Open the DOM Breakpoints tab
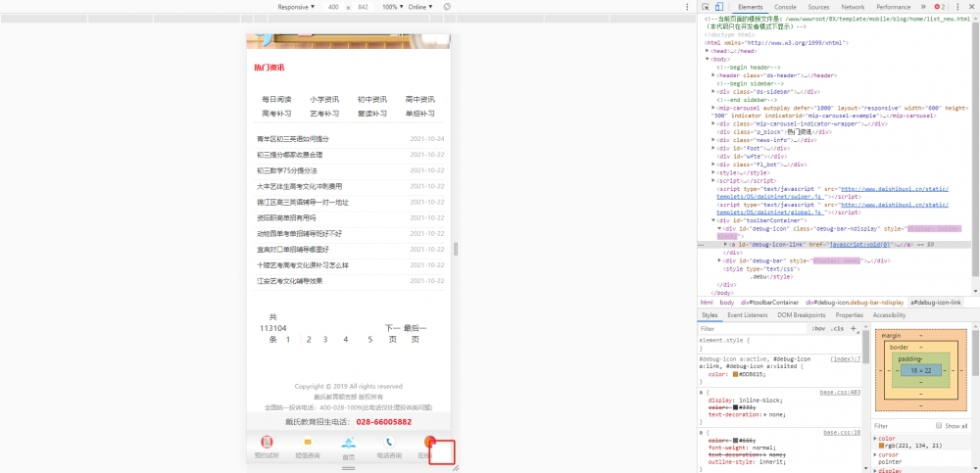Viewport: 980px width, 473px height. [x=802, y=315]
